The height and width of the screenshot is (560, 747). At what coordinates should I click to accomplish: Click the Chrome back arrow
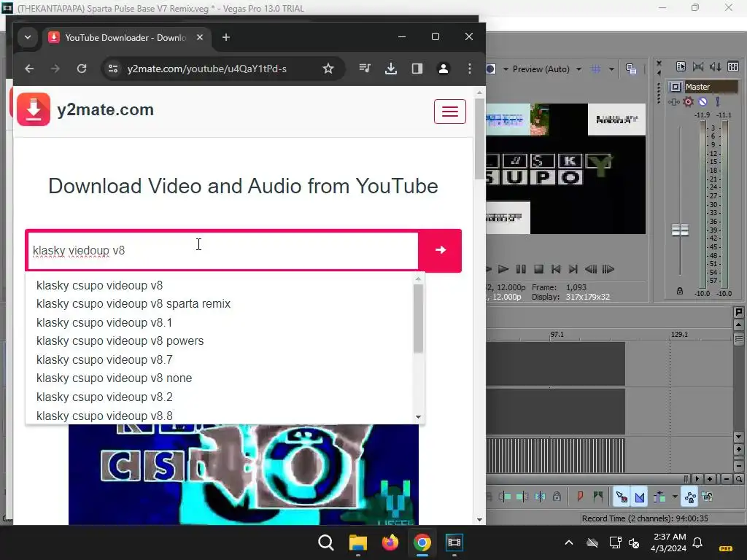coord(29,69)
